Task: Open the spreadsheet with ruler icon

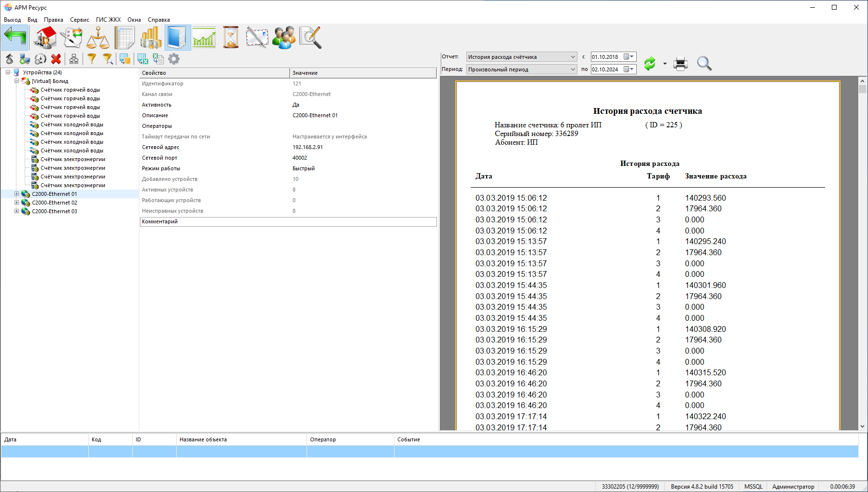Action: pos(125,38)
